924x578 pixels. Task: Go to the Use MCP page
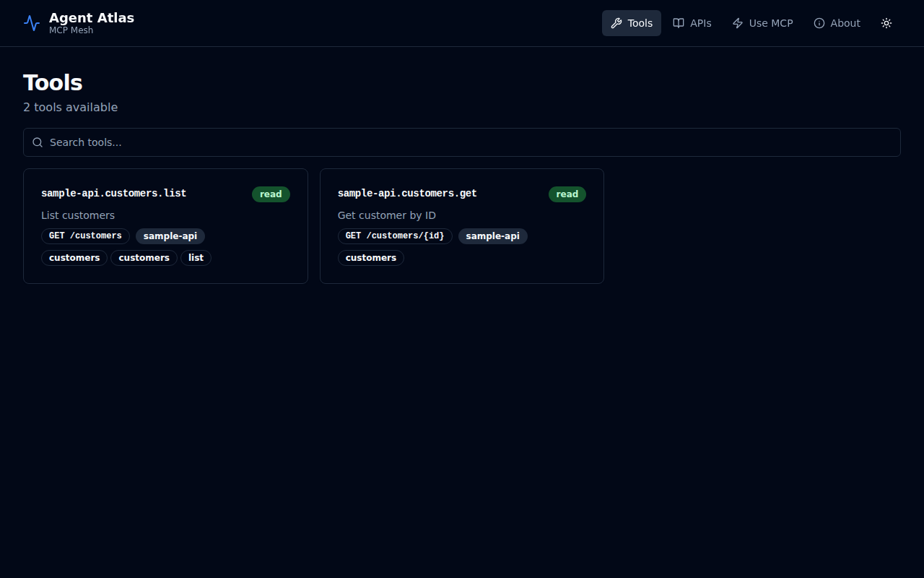point(763,23)
